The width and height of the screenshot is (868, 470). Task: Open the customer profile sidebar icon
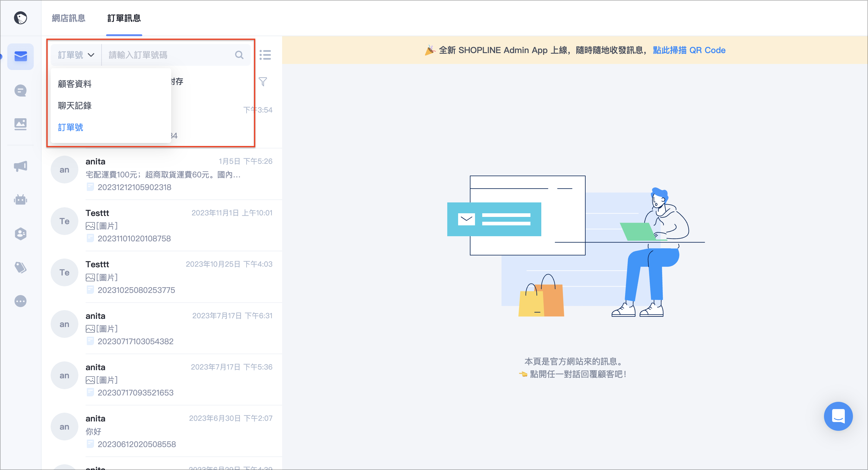[20, 234]
